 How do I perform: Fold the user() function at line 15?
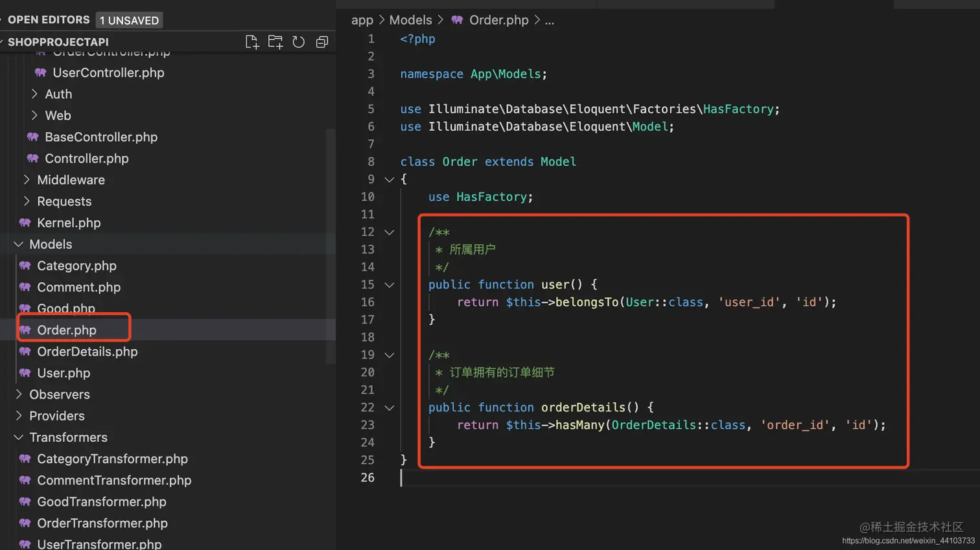[390, 284]
